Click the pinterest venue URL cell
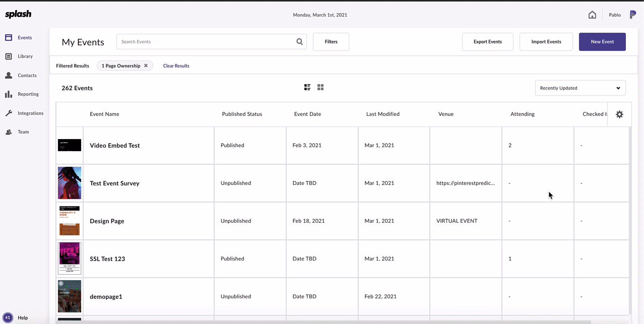 click(466, 183)
